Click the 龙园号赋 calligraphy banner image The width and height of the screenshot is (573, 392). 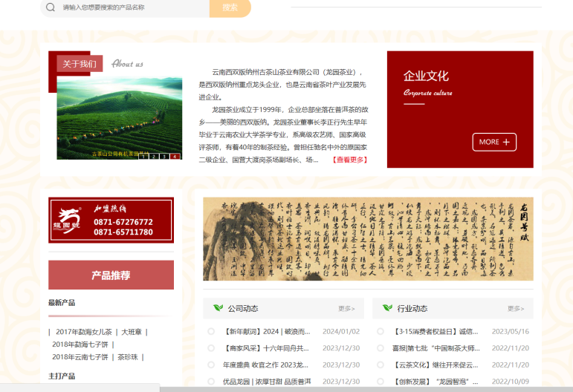tap(368, 239)
